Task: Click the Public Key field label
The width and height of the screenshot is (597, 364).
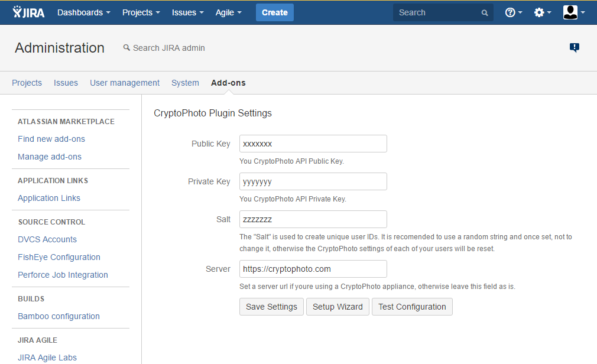Action: click(211, 144)
